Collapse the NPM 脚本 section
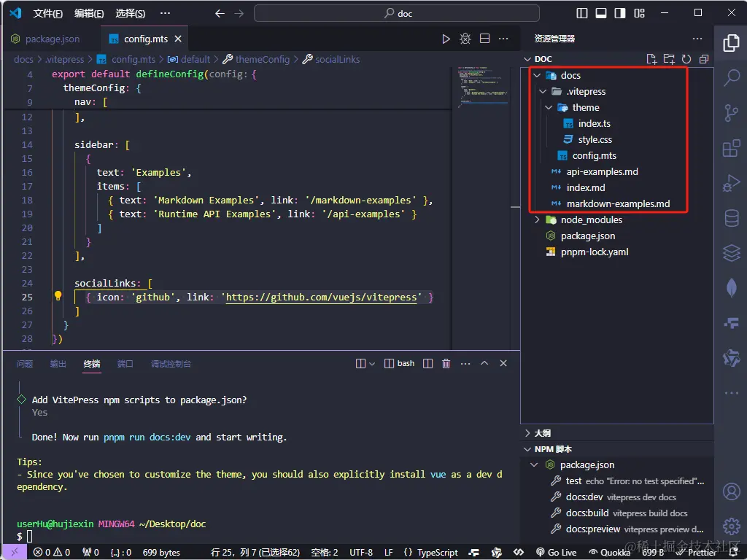Image resolution: width=747 pixels, height=560 pixels. pos(527,449)
